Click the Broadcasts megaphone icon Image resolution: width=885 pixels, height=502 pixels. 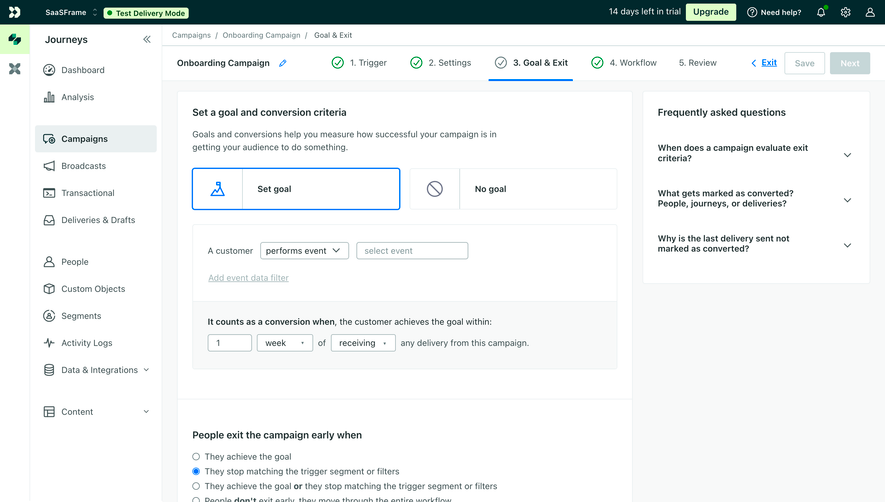pyautogui.click(x=49, y=166)
